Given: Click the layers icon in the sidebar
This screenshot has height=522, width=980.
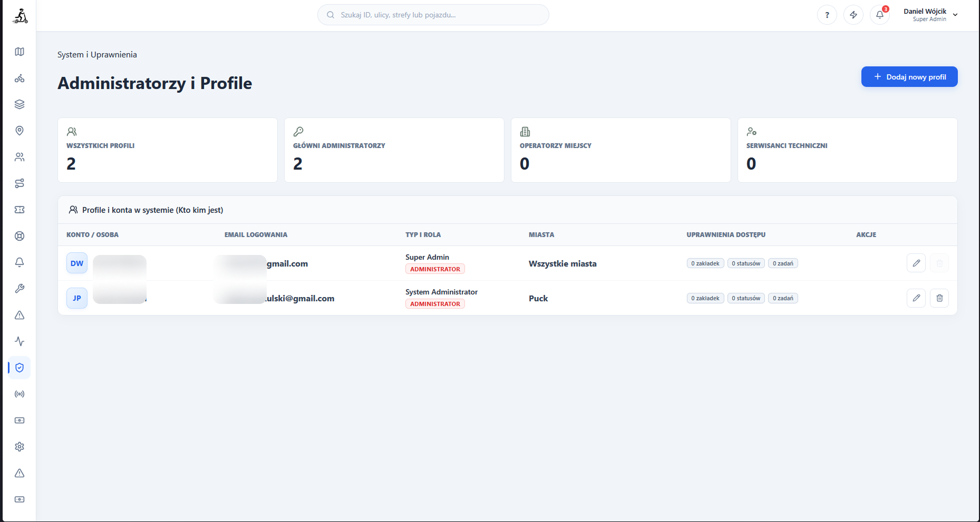Looking at the screenshot, I should (20, 104).
